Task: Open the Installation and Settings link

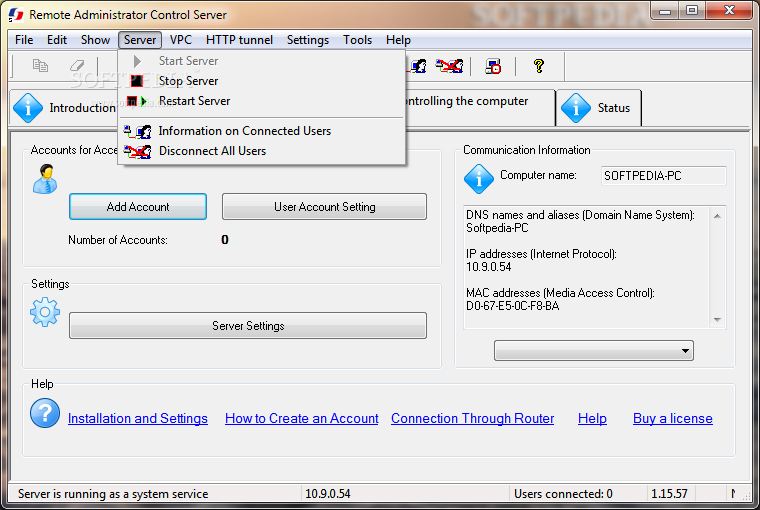Action: click(x=138, y=418)
